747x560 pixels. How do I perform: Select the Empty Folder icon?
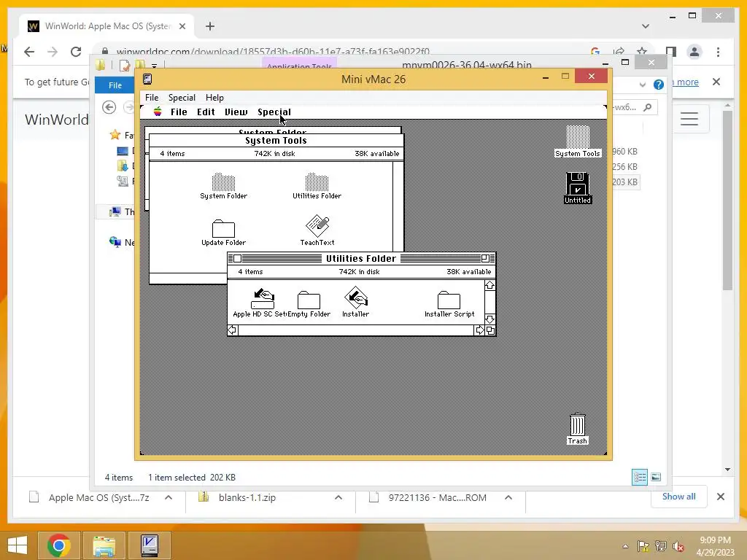(x=309, y=304)
